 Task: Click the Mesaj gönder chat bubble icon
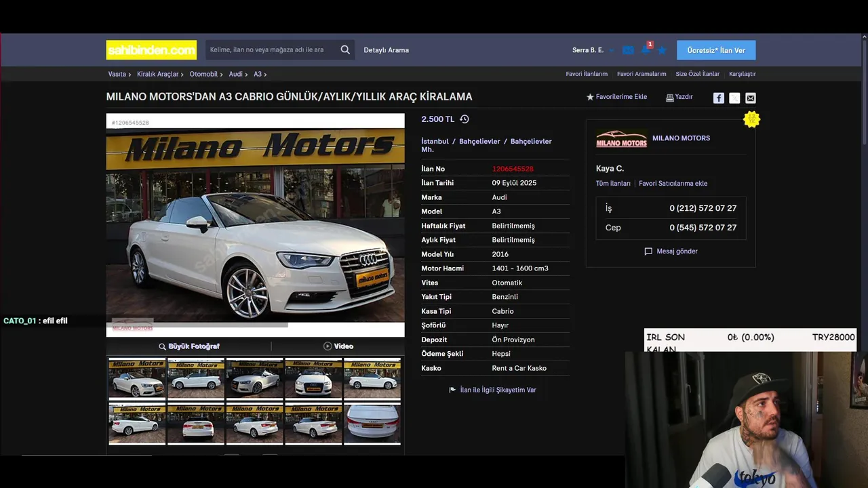click(648, 251)
